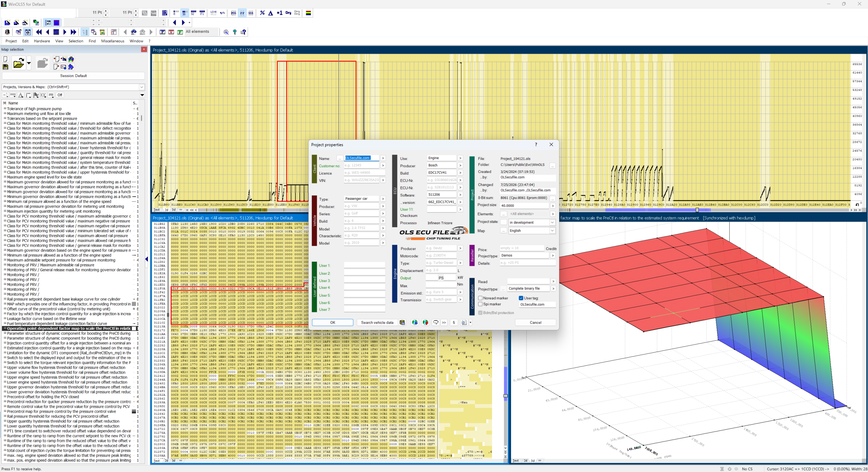
Task: Uncheck the User tag checkbox
Action: tap(521, 298)
